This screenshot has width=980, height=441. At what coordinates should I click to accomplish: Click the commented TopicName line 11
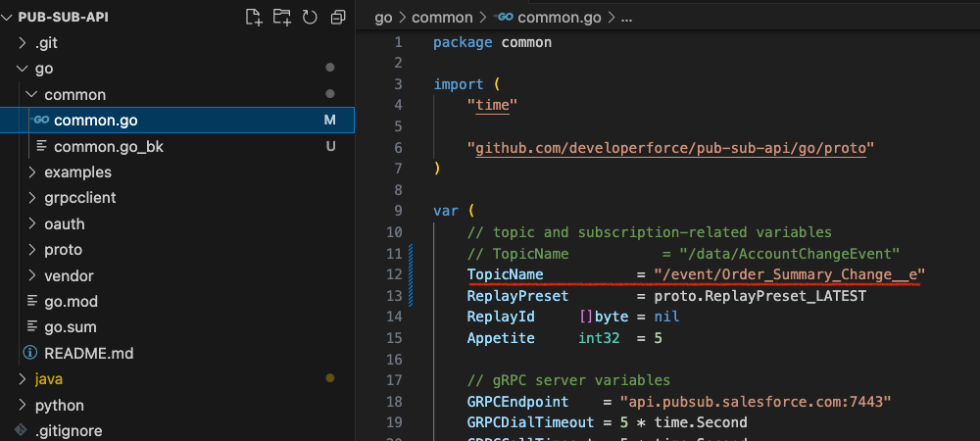(683, 254)
